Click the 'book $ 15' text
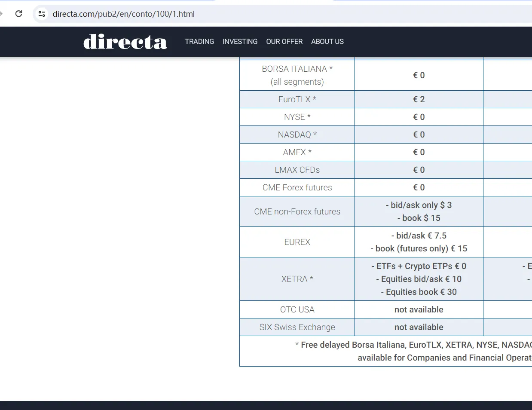This screenshot has width=532, height=410. coord(419,218)
